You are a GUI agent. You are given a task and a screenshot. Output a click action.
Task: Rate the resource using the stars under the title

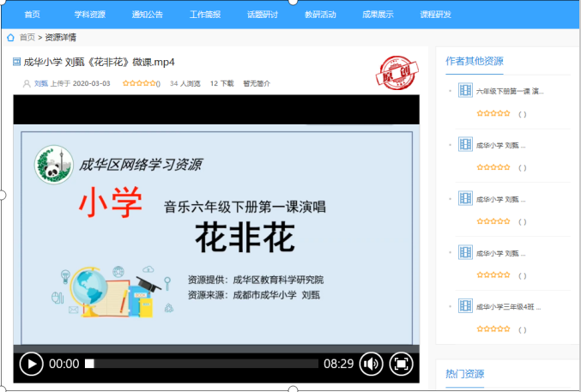pos(139,83)
